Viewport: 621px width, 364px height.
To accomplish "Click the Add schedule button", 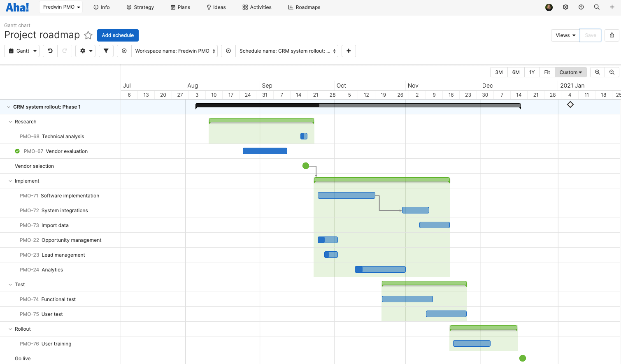I will tap(118, 35).
